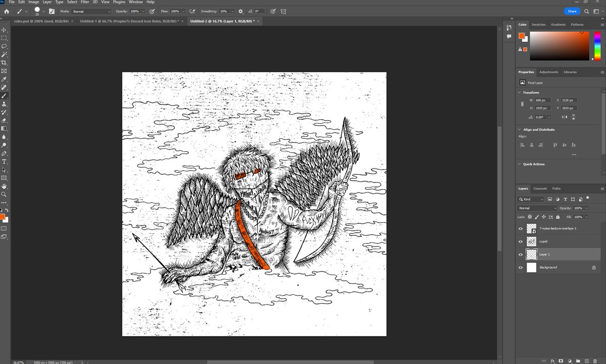
Task: Select the Clone Stamp tool
Action: [5, 103]
